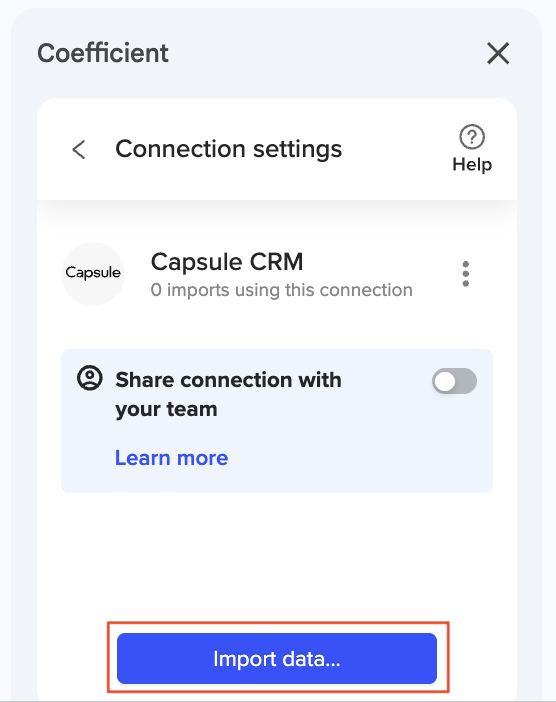556x702 pixels.
Task: Go back using the left chevron arrow
Action: pyautogui.click(x=79, y=150)
